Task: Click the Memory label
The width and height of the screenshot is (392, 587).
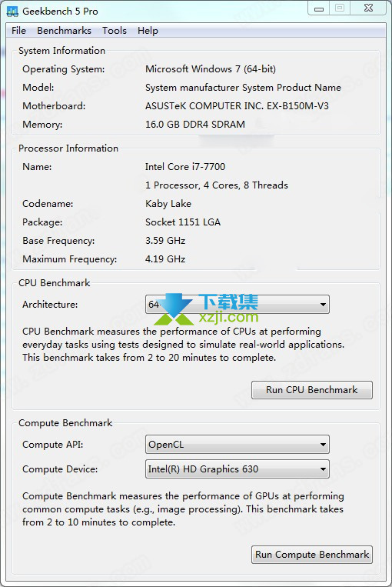Action: click(42, 125)
